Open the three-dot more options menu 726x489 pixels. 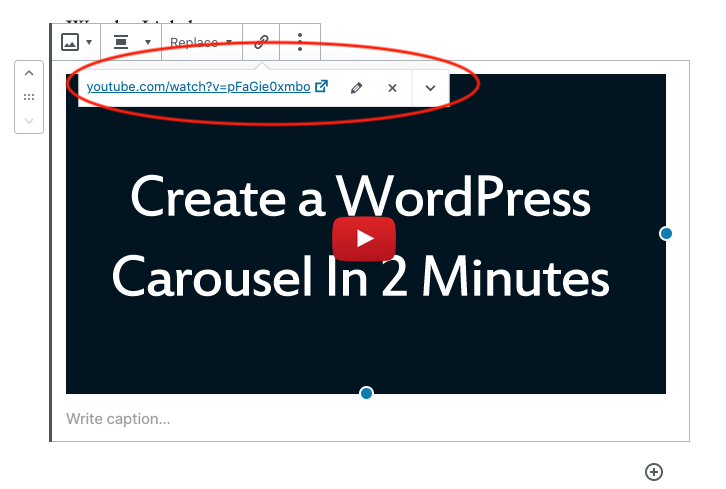[x=300, y=43]
